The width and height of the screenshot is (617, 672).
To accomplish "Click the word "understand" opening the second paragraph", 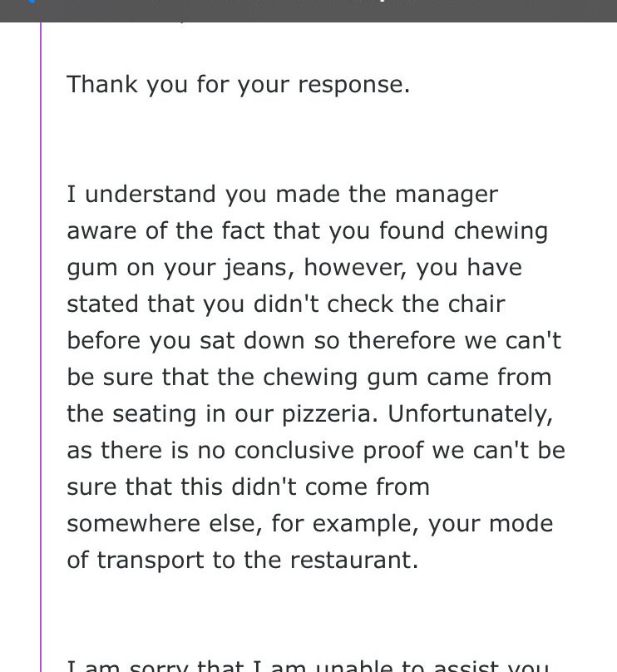I will pyautogui.click(x=151, y=195).
